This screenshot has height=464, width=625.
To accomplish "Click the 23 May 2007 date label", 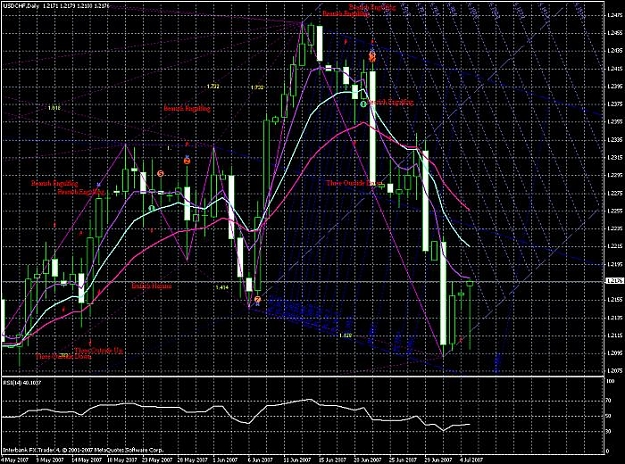I will [157, 460].
